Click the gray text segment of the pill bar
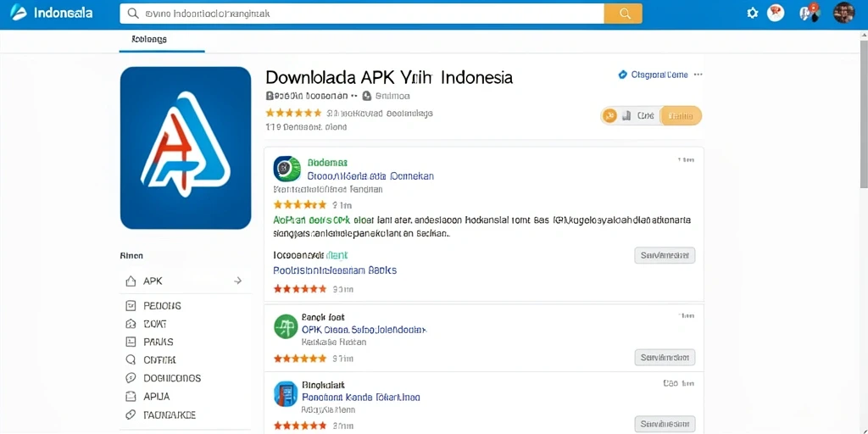The height and width of the screenshot is (434, 868). pos(645,116)
